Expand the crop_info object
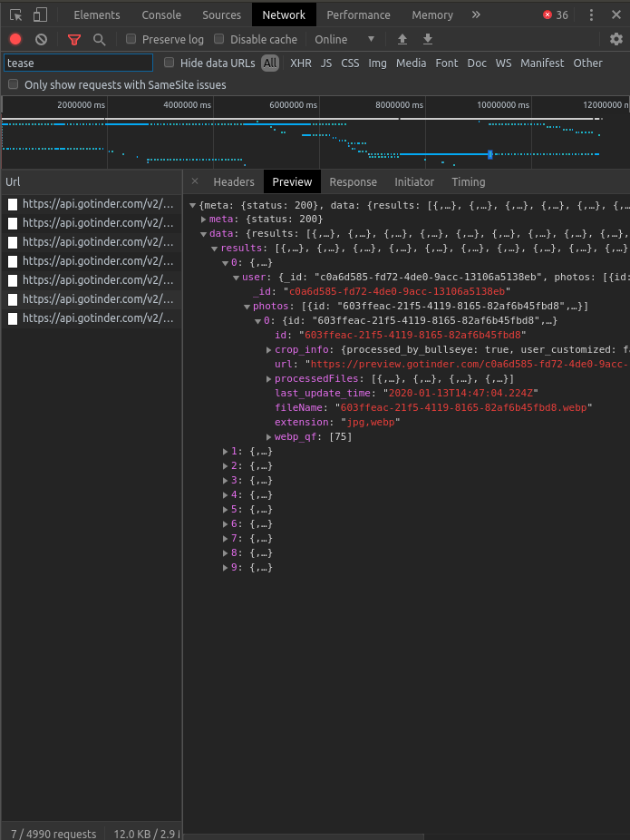The image size is (630, 840). 269,350
